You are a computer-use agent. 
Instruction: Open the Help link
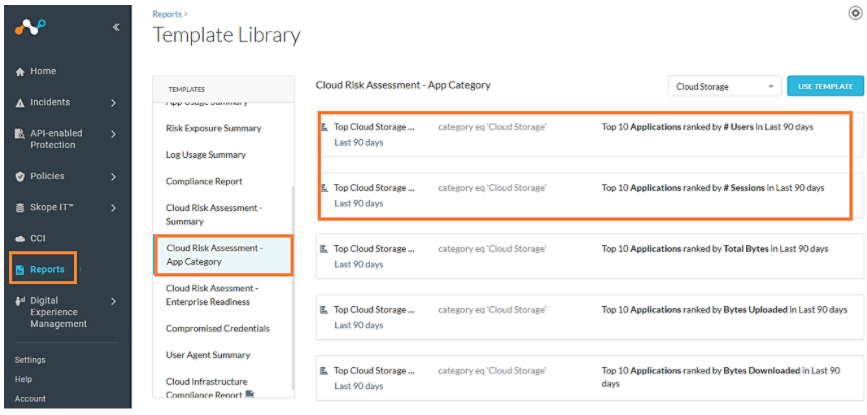[23, 380]
